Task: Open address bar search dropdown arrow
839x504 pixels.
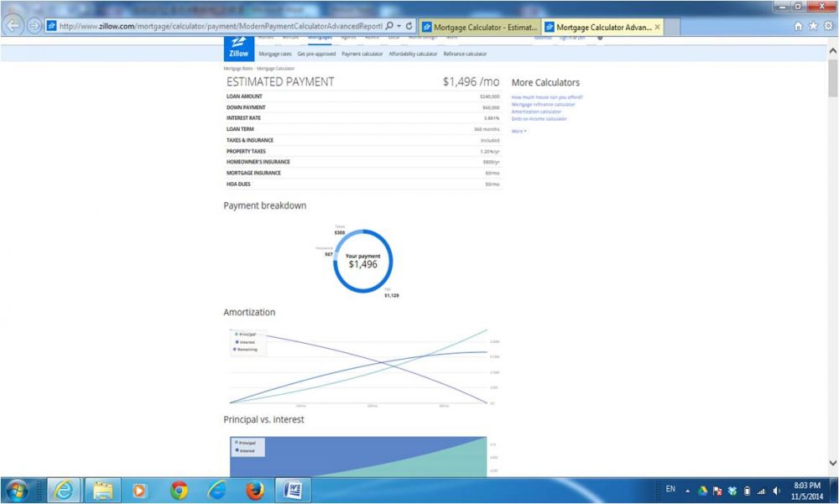Action: 399,26
